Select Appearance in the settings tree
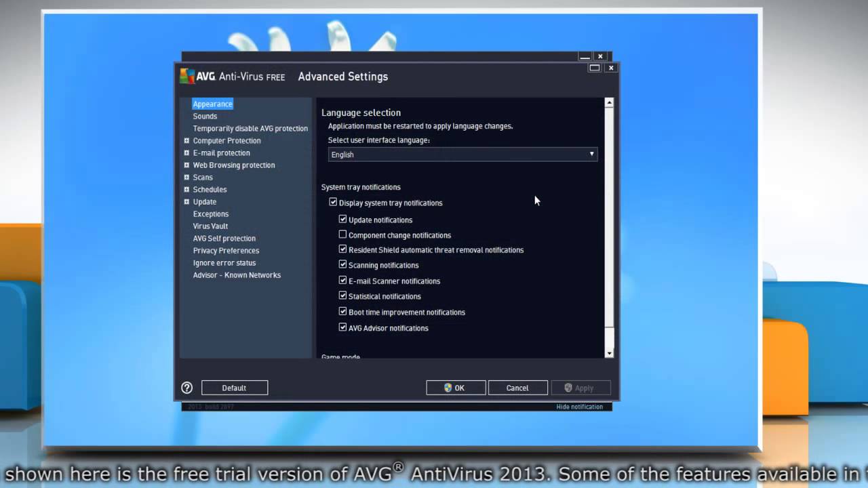Viewport: 868px width, 488px height. (212, 104)
